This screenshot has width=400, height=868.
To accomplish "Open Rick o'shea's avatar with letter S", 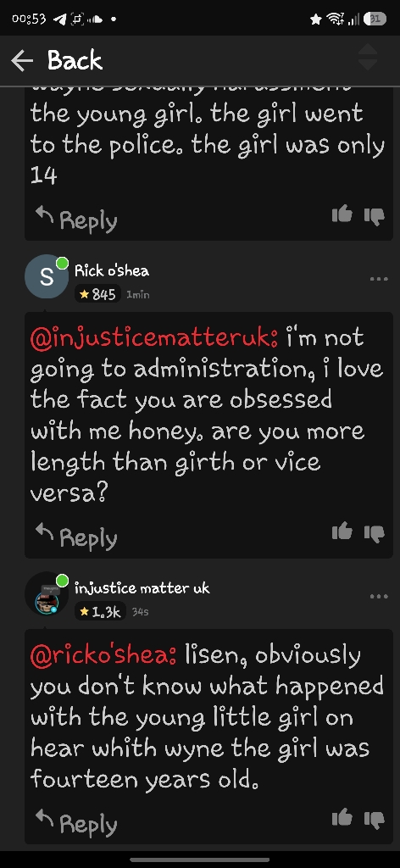I will click(x=47, y=277).
